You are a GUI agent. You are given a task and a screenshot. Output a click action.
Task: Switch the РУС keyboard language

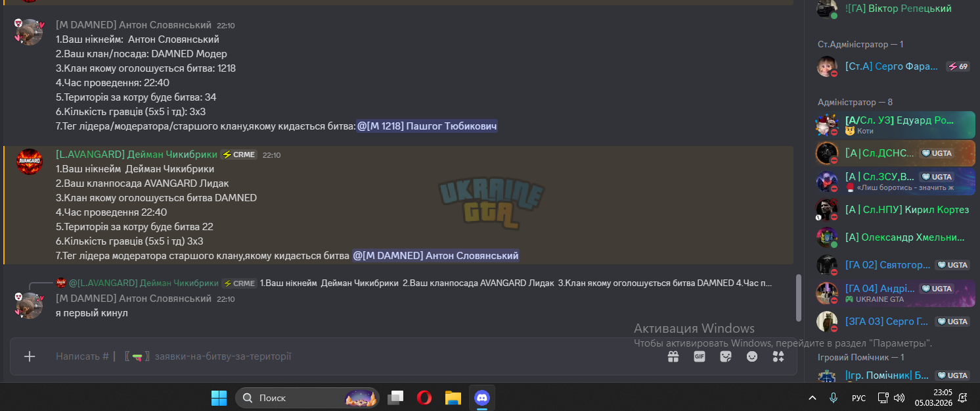point(858,398)
